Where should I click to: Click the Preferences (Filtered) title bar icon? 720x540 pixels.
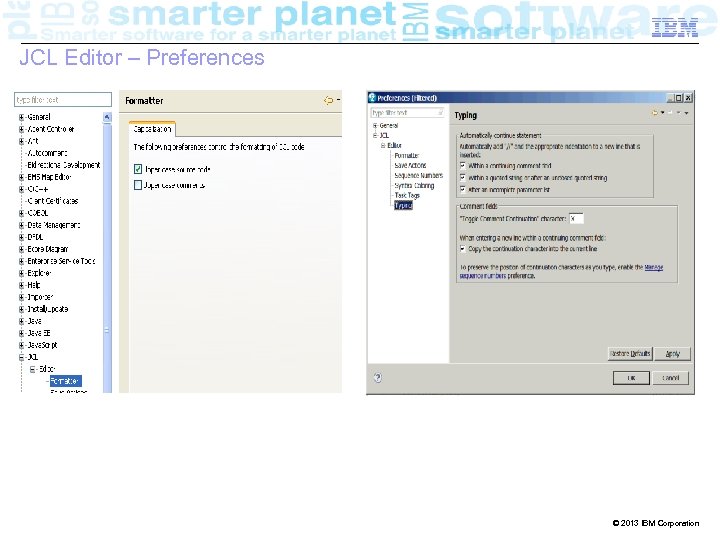pyautogui.click(x=372, y=97)
